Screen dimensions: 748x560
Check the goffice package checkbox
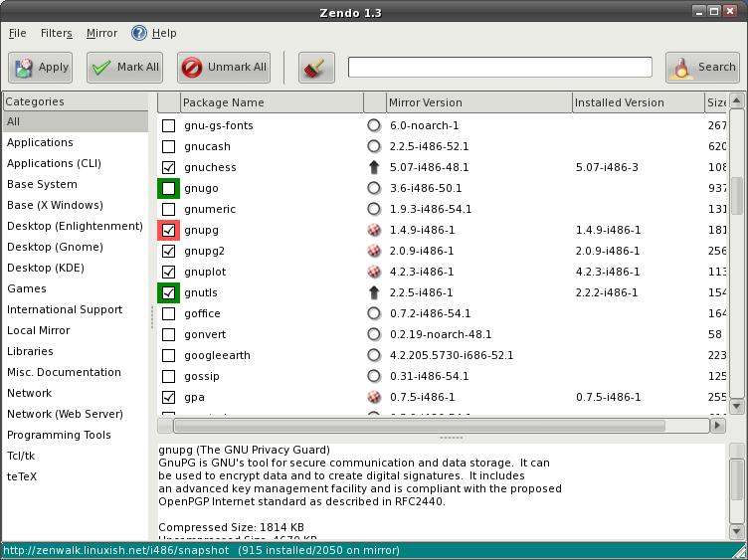click(168, 314)
